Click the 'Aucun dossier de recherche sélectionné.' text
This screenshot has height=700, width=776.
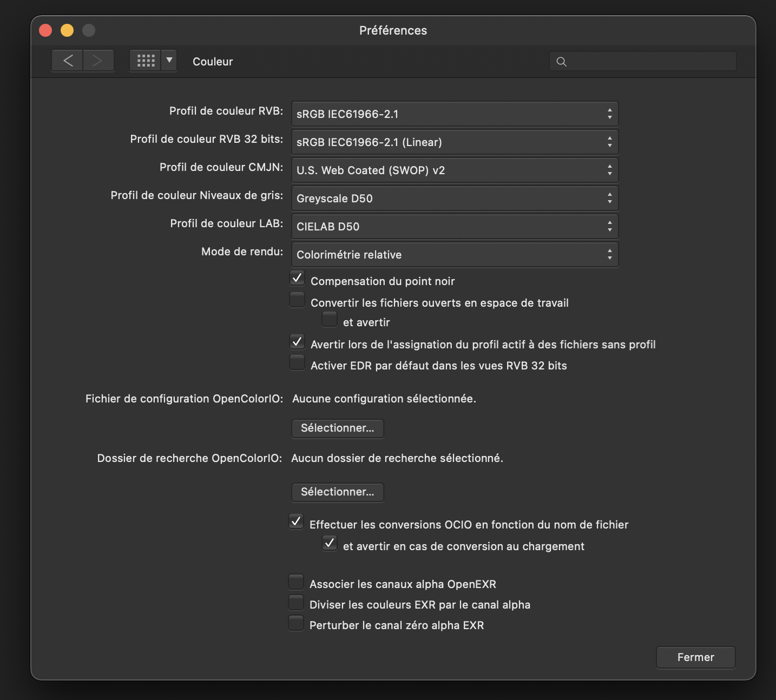[397, 458]
